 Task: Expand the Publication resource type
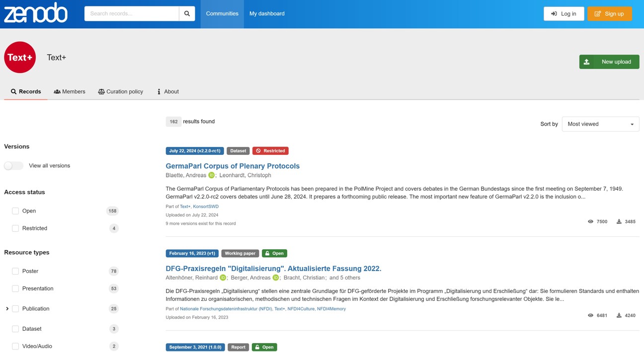pos(7,308)
